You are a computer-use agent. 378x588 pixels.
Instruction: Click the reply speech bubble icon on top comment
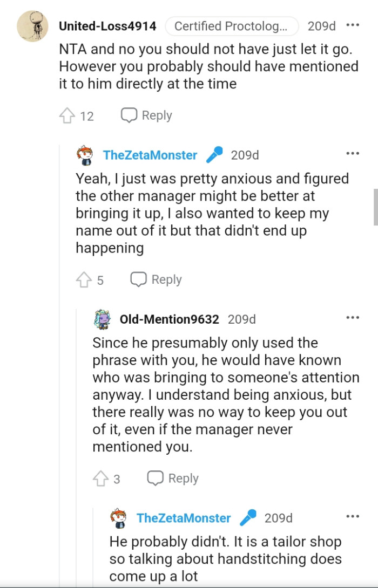(128, 115)
